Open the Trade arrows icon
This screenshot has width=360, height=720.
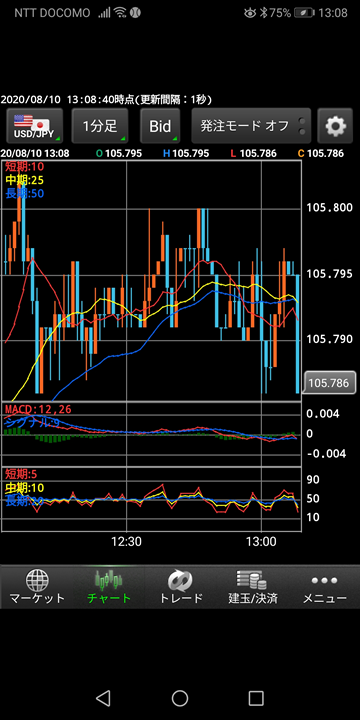pos(180,580)
